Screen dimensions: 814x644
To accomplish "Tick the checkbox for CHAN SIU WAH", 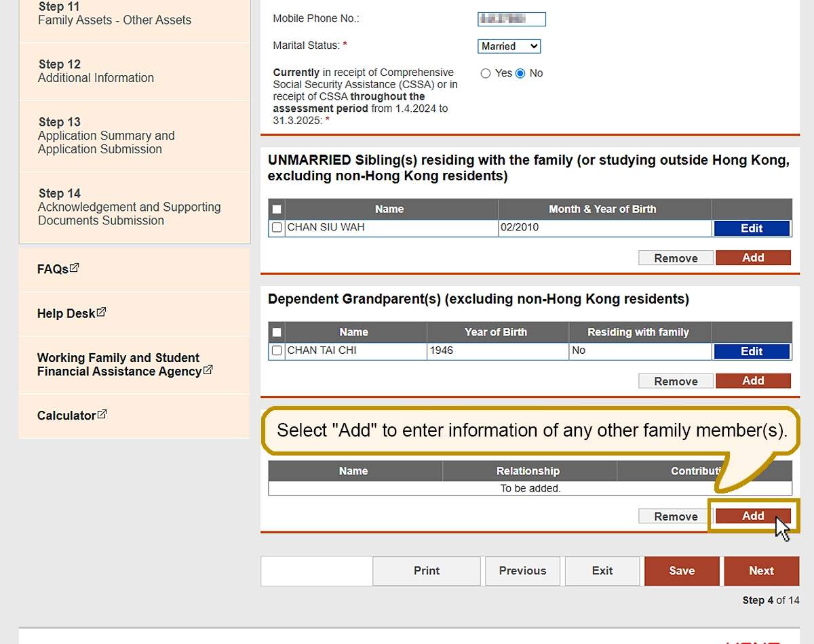I will tap(277, 228).
